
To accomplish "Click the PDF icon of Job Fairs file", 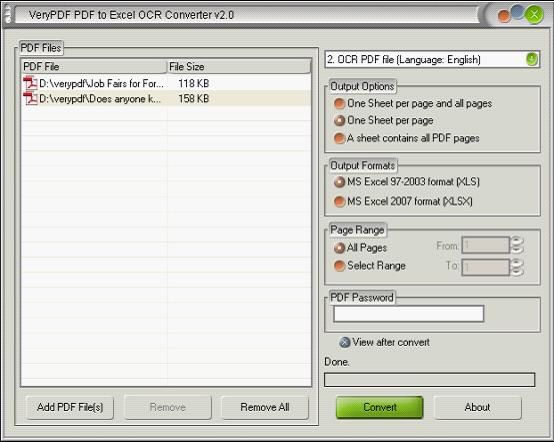I will pyautogui.click(x=30, y=83).
